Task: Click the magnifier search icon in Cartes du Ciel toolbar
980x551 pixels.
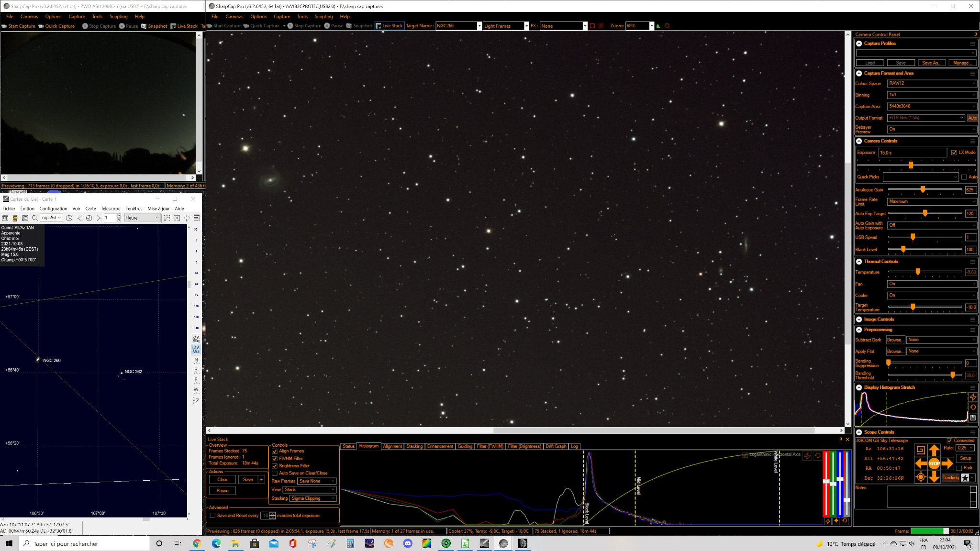Action: click(34, 218)
